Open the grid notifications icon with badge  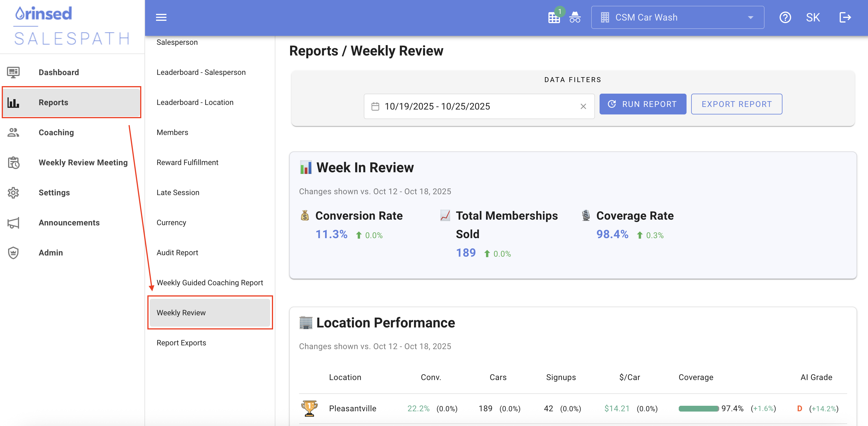[554, 17]
